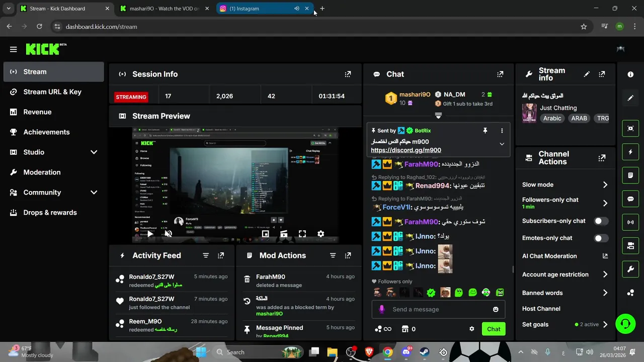Open Slow mode settings
The height and width of the screenshot is (362, 644).
tap(565, 185)
